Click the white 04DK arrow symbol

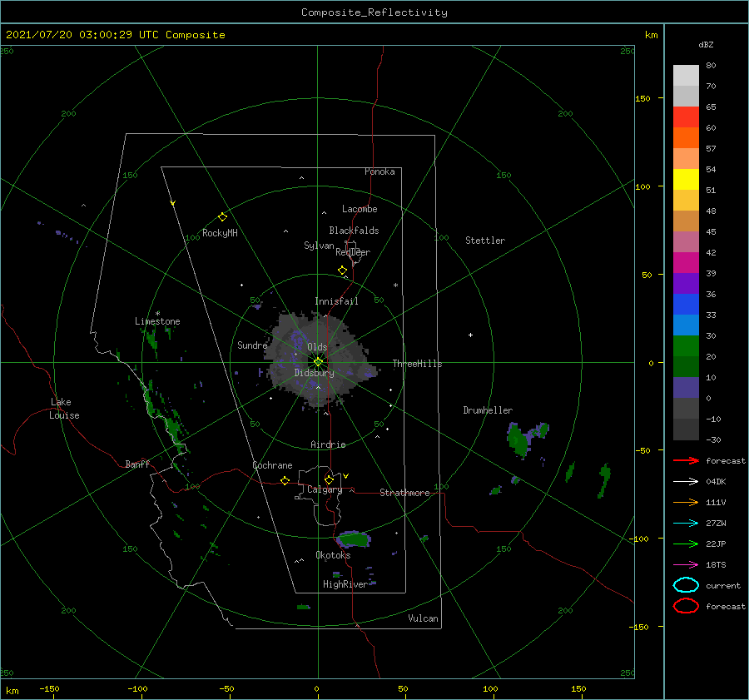(686, 482)
